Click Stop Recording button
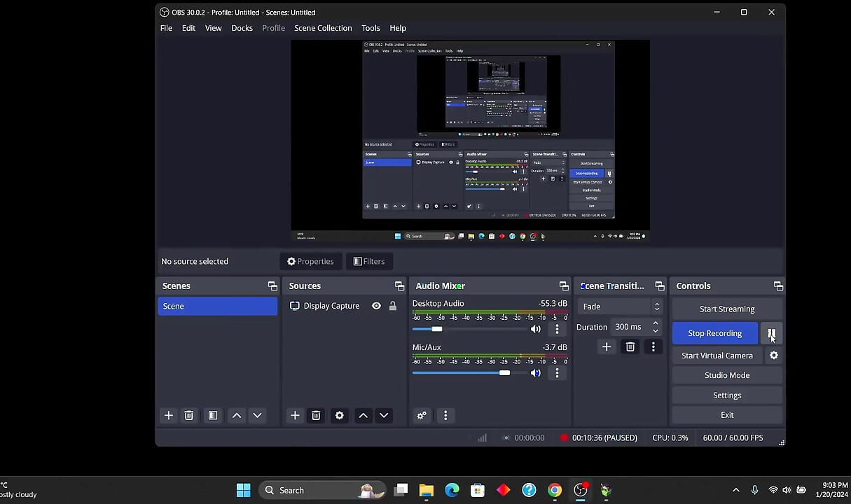The width and height of the screenshot is (851, 504). 714,333
